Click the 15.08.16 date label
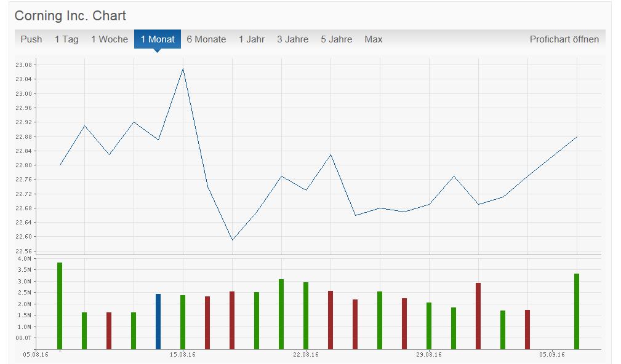The height and width of the screenshot is (364, 621). [183, 355]
